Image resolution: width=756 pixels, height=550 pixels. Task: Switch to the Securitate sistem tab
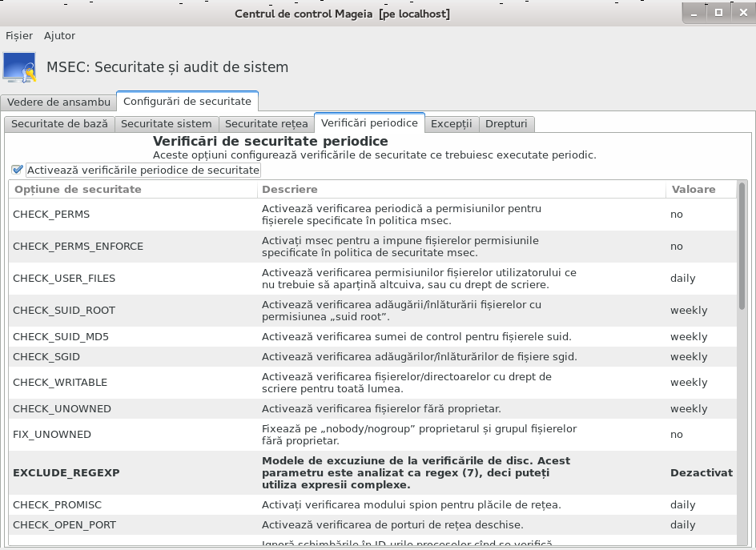tap(167, 124)
